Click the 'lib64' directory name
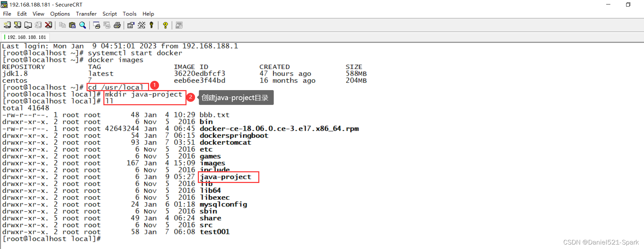Viewport: 644px width, 249px height. click(x=211, y=191)
